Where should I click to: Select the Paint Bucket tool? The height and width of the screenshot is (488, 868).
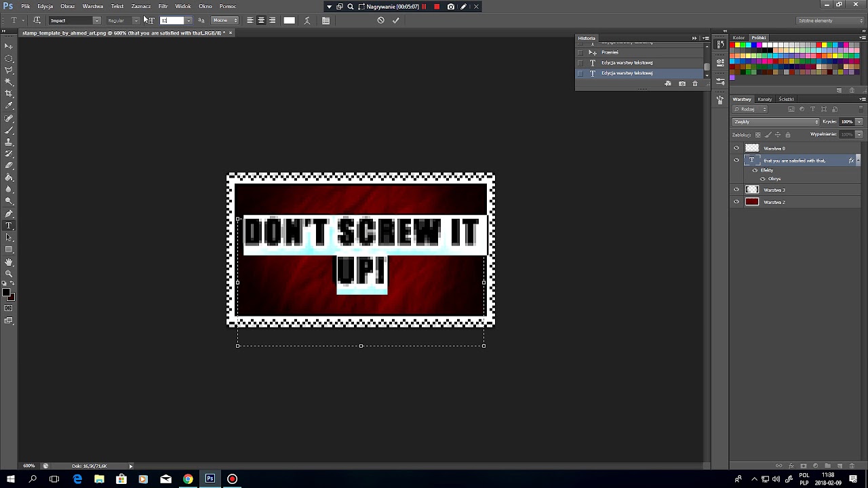tap(9, 178)
